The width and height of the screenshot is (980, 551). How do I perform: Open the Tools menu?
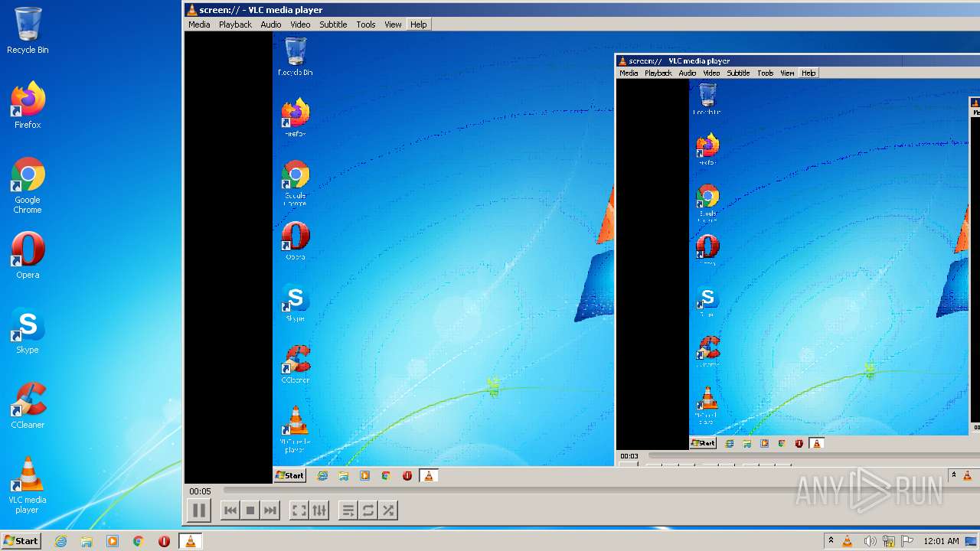366,24
